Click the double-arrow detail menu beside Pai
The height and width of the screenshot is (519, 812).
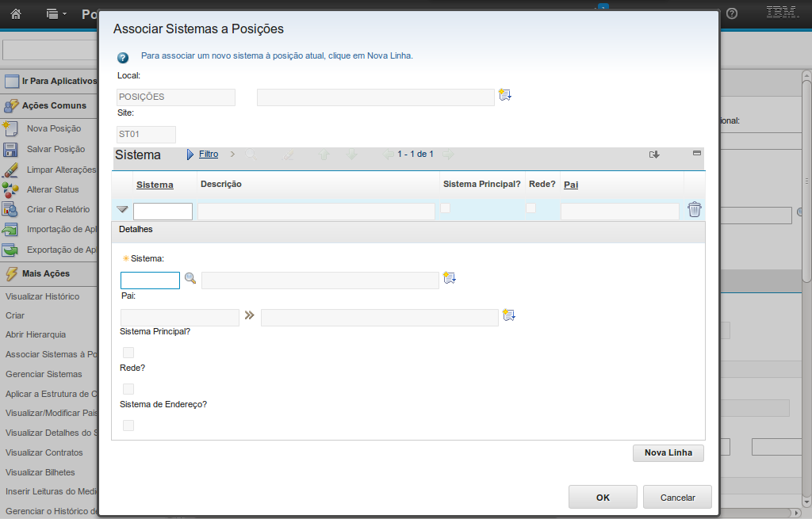pos(250,315)
